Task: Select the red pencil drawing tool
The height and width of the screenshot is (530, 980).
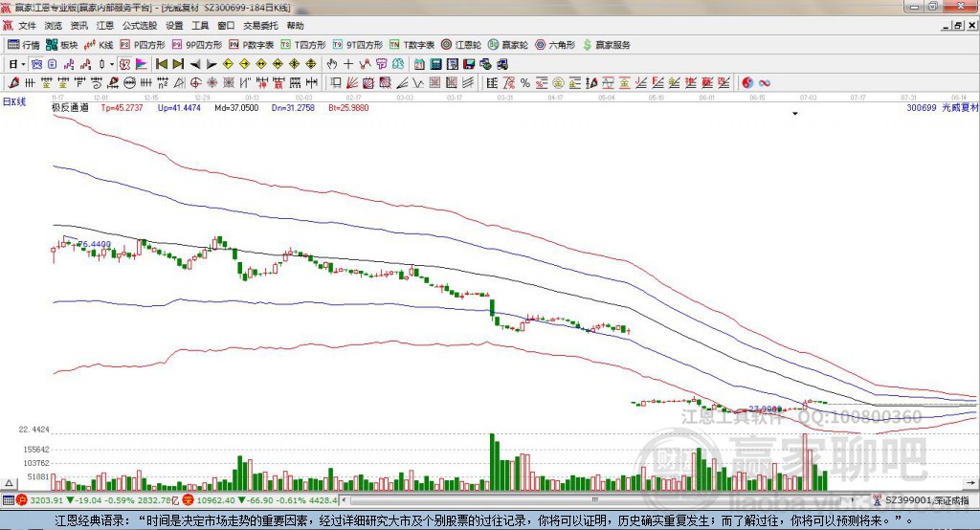Action: [x=13, y=82]
